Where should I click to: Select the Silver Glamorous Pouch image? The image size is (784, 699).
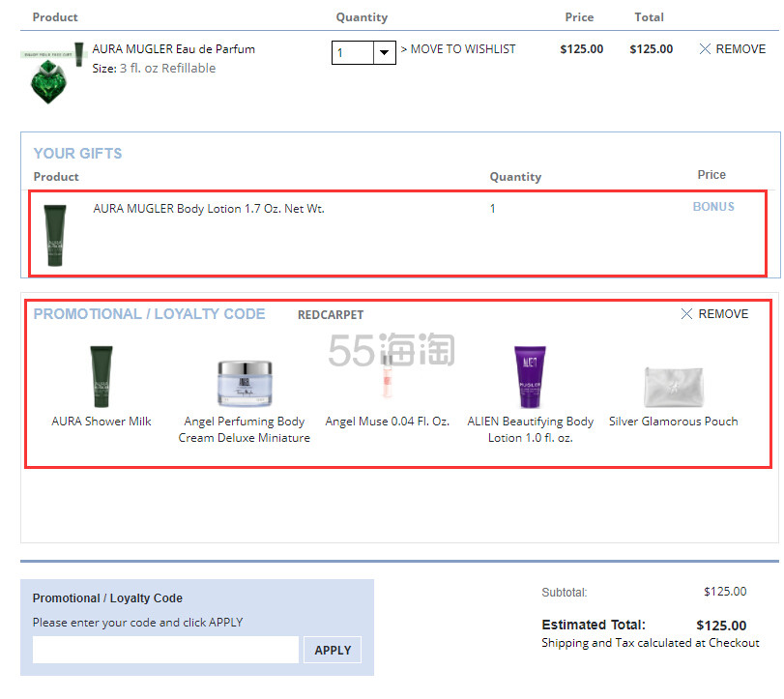click(x=673, y=385)
